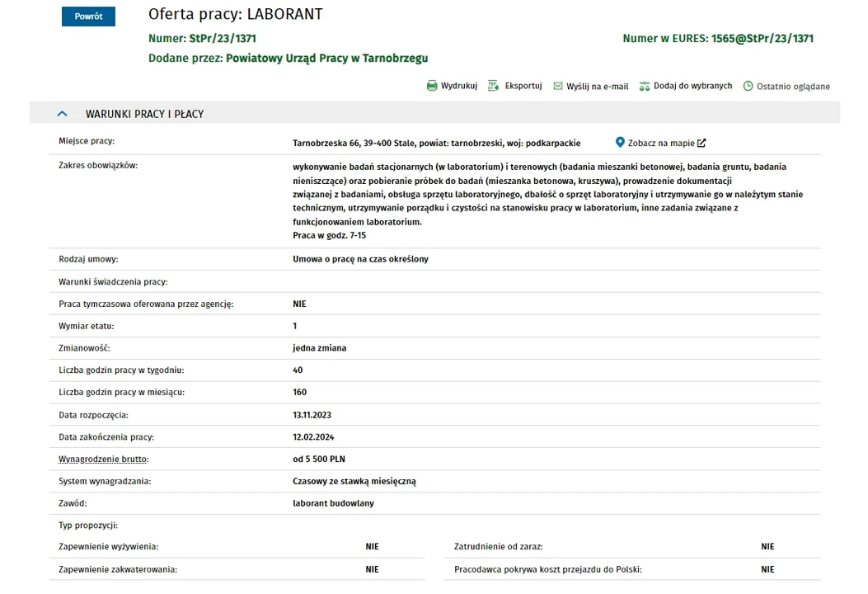
Task: Select the address Tarnobrzeska 66, 39-400 Stale
Action: (354, 143)
